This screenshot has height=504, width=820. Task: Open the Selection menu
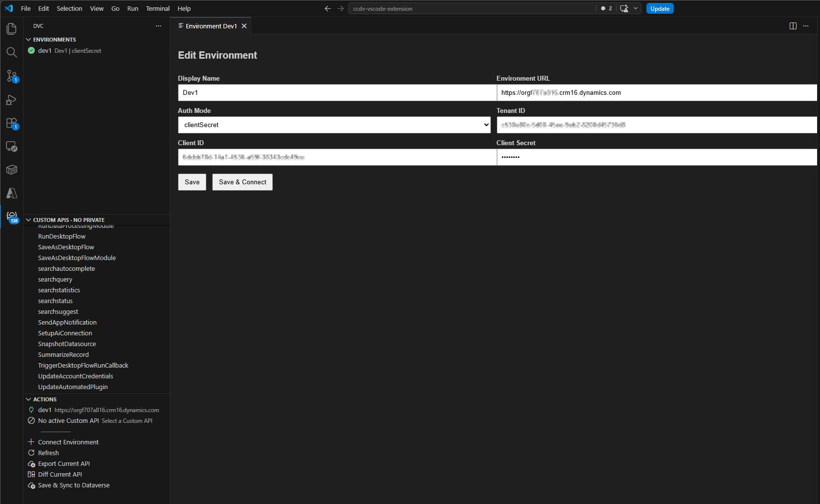click(69, 8)
